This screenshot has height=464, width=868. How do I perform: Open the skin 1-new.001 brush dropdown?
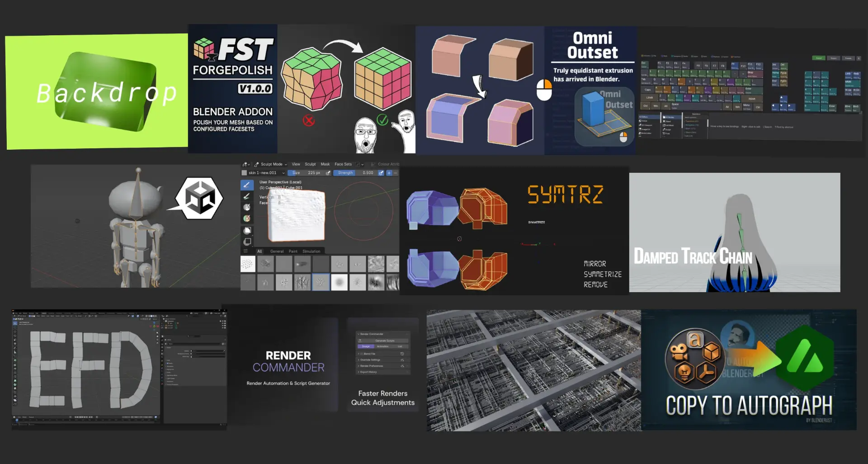(x=264, y=173)
